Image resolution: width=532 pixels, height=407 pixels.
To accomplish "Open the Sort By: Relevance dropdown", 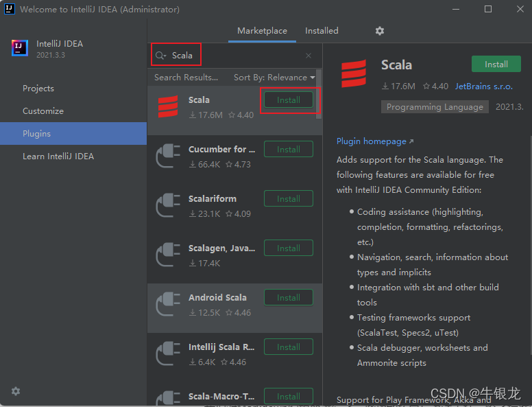I will [274, 78].
